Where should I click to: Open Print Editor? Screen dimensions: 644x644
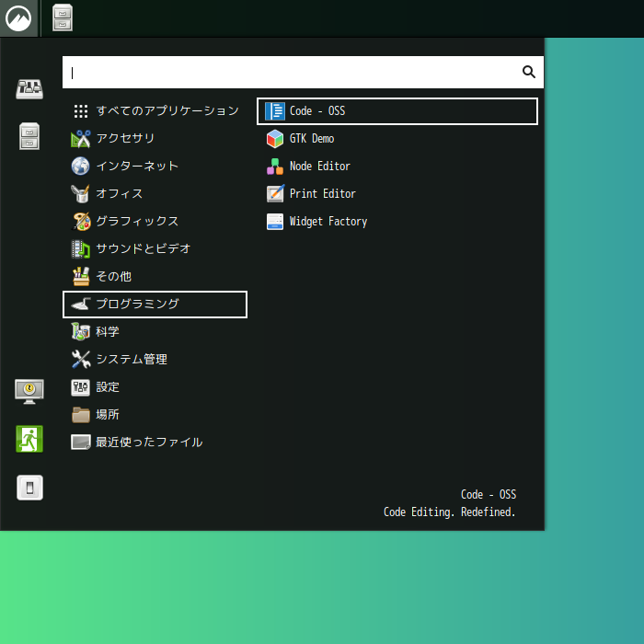pyautogui.click(x=397, y=194)
